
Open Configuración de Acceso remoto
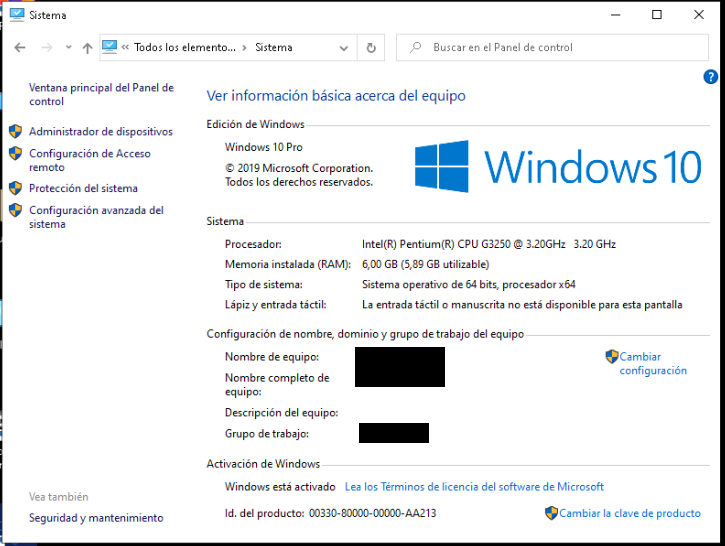click(90, 160)
